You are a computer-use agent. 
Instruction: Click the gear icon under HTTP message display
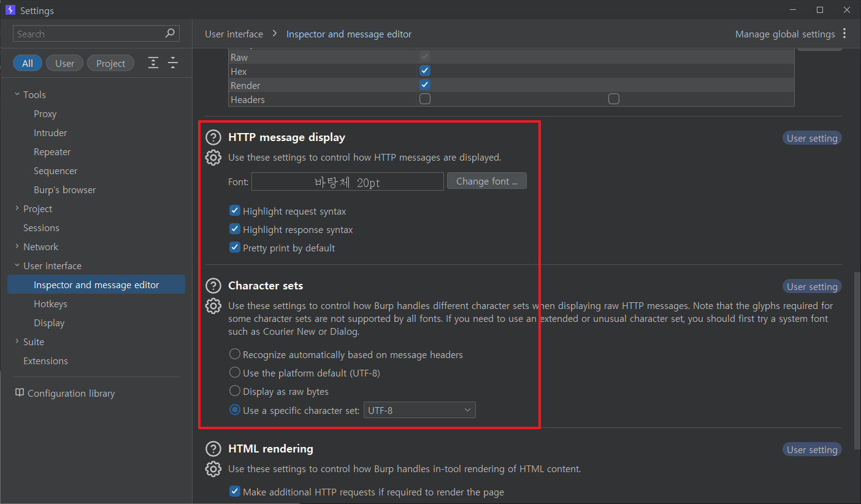point(213,158)
